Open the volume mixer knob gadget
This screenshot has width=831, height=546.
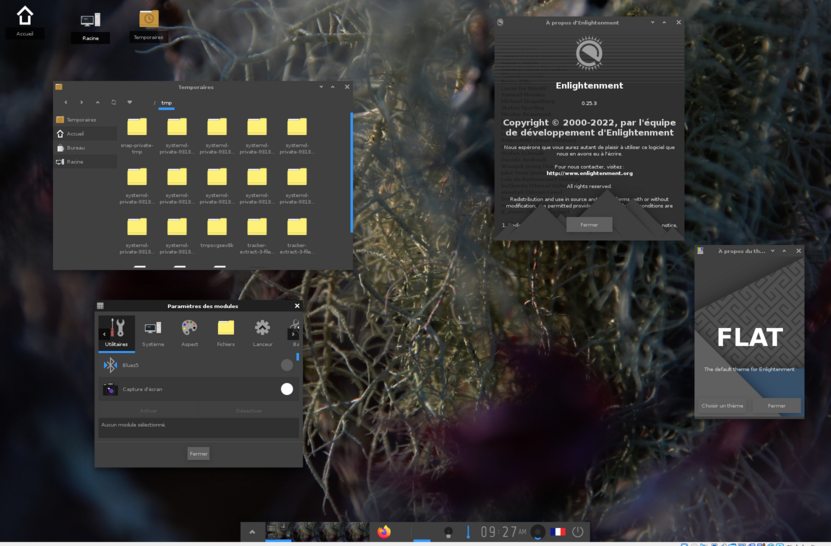(537, 532)
